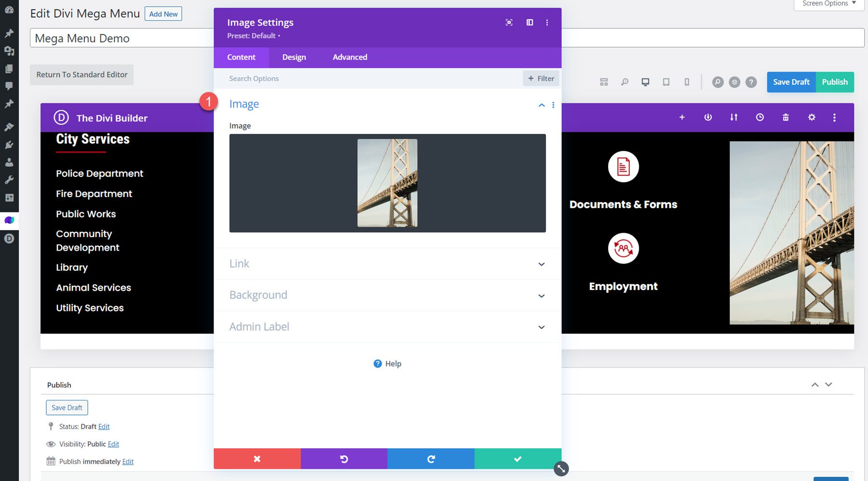
Task: Expand the Background settings section
Action: coord(541,295)
